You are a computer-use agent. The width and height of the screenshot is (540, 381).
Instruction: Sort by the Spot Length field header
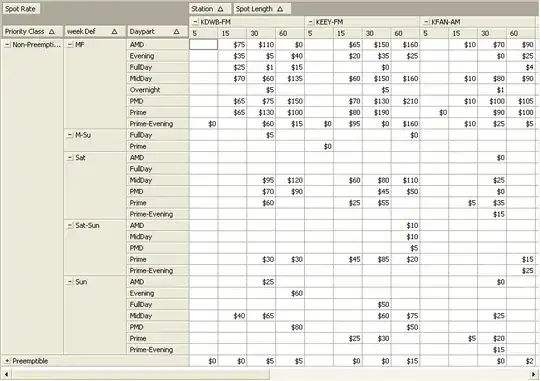(x=262, y=9)
